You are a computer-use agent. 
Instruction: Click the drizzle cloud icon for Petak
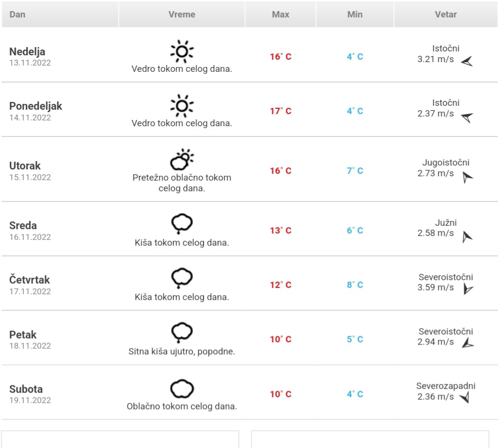pos(182,332)
